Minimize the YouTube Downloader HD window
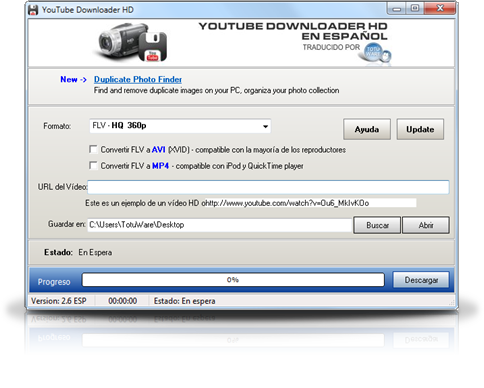 coord(397,8)
